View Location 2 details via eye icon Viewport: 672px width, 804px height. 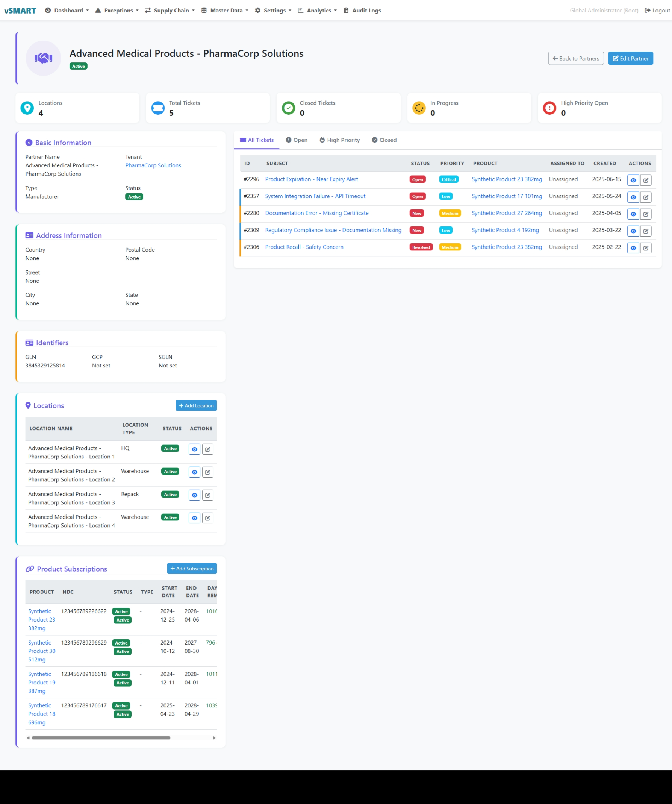tap(194, 472)
